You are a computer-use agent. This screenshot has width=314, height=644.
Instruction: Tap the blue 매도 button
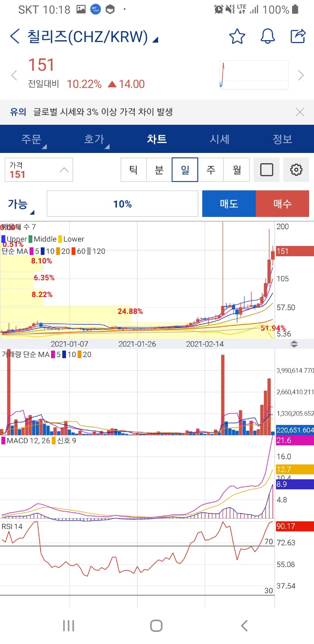point(229,204)
